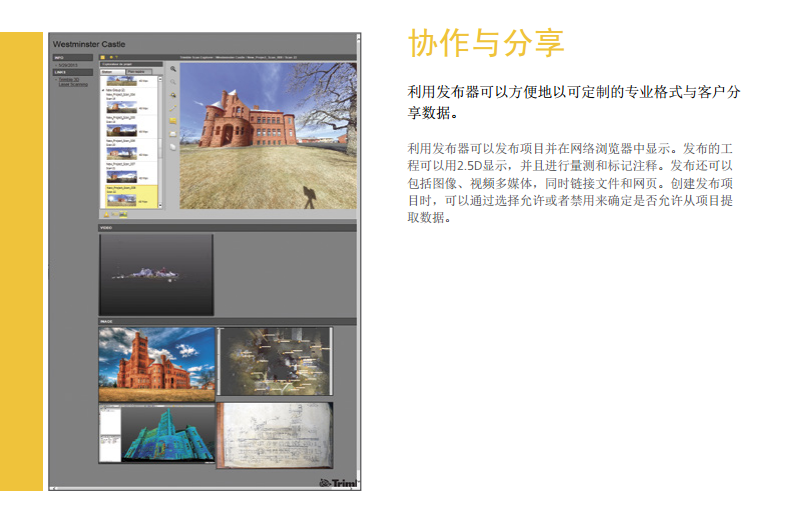The height and width of the screenshot is (513, 791).
Task: Click the envelope tool in viewer toolbar
Action: click(x=172, y=133)
